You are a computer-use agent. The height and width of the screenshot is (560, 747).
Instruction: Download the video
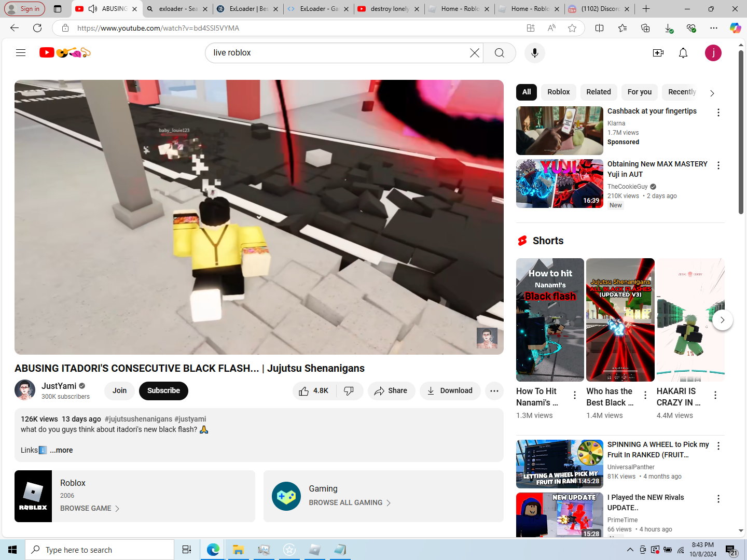450,391
